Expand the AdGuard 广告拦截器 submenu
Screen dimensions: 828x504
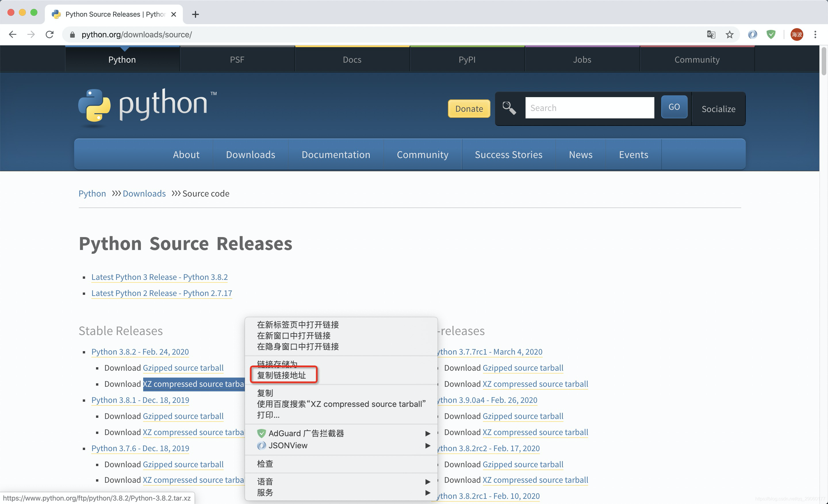click(x=341, y=433)
